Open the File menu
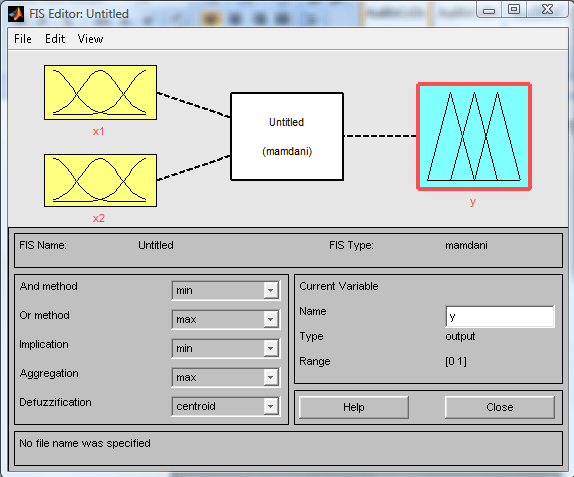The image size is (574, 477). pos(23,39)
